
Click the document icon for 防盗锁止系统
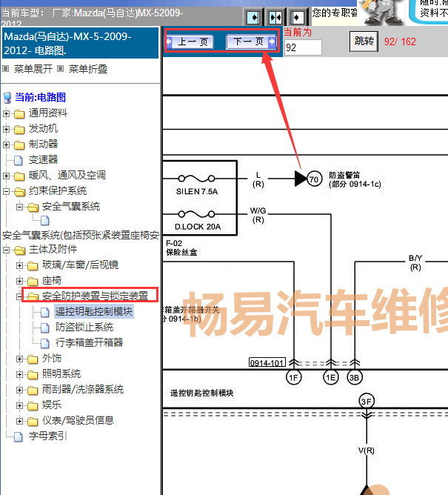coord(45,328)
